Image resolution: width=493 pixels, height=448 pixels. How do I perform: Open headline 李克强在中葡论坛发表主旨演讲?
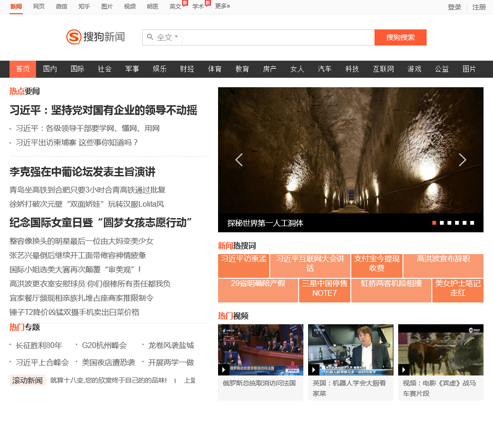tap(82, 172)
